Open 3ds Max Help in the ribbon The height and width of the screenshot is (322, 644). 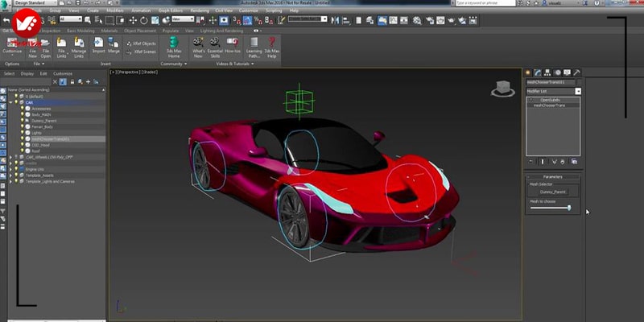(x=271, y=48)
